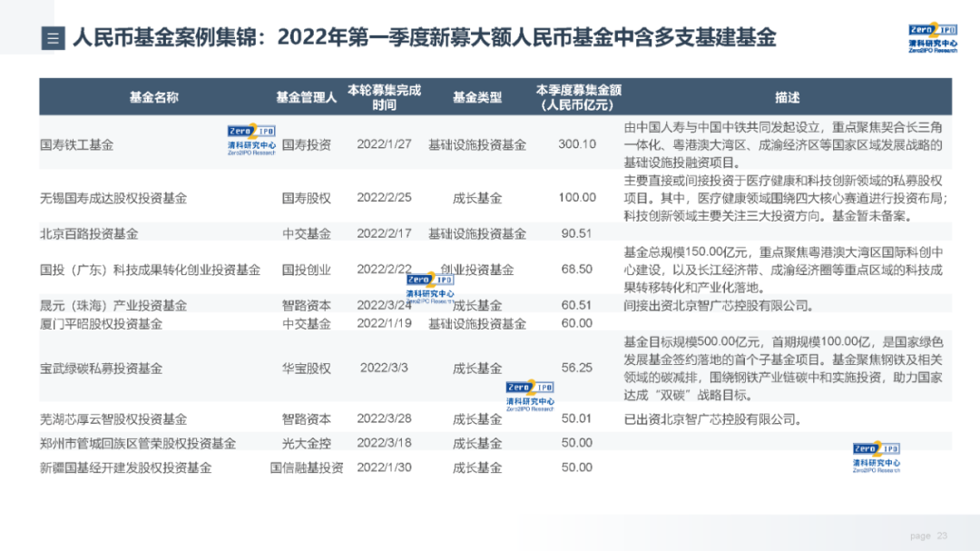The image size is (980, 551).
Task: Select manager cell 国寿股权
Action: click(307, 198)
